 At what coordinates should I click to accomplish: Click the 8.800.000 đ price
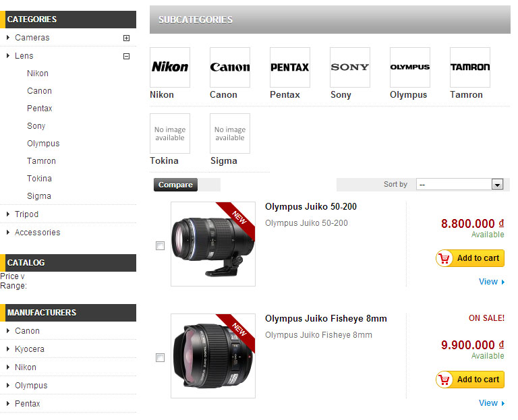coord(473,224)
